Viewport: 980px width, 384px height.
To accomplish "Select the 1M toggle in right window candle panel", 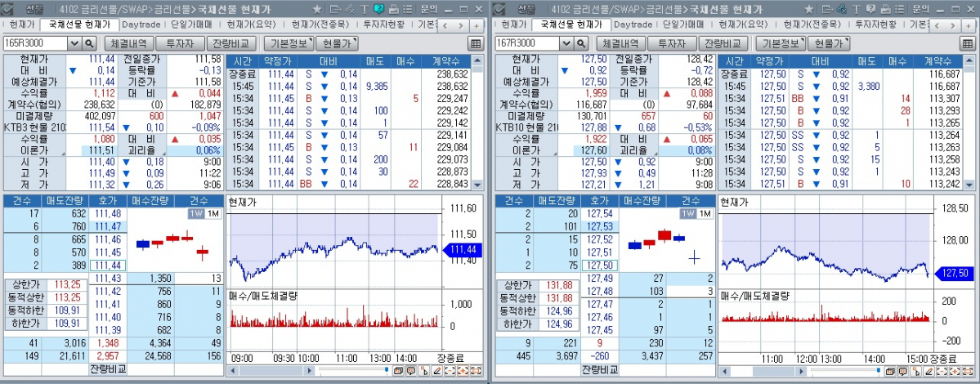I will point(704,213).
